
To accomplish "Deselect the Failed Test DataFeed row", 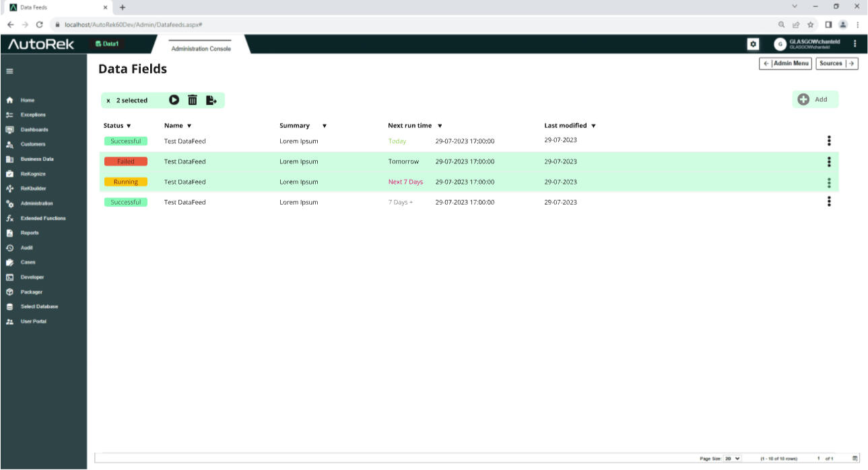I will coord(185,162).
